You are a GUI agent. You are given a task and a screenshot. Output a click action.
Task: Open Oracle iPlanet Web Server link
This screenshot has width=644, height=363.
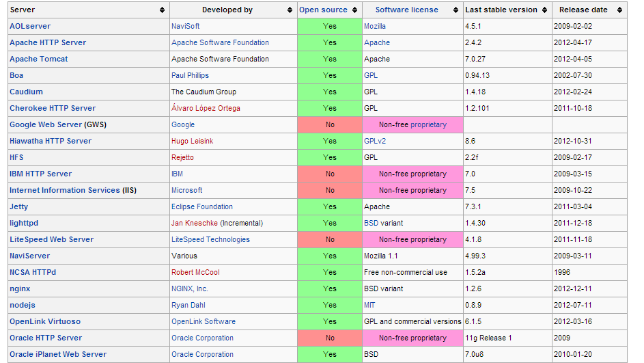(x=58, y=354)
